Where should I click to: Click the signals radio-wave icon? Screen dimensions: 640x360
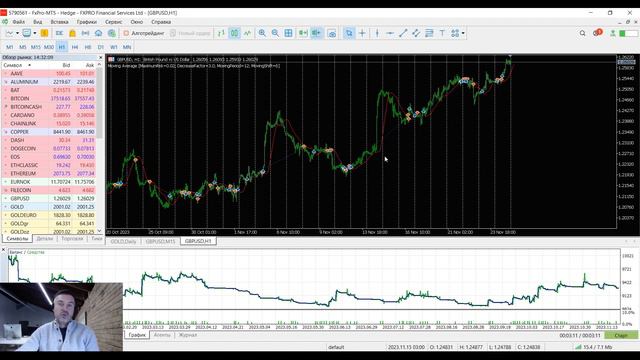85,33
